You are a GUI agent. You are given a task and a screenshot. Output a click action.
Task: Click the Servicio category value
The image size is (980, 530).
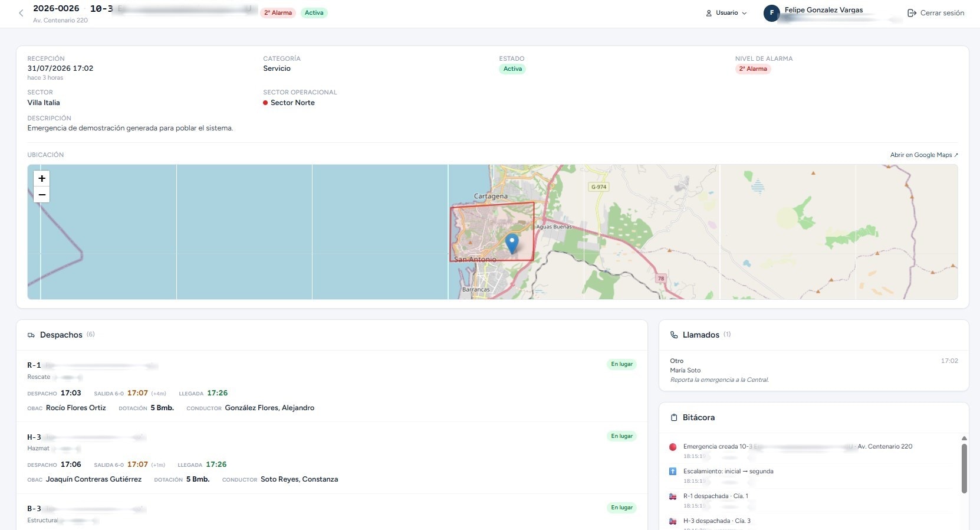277,68
